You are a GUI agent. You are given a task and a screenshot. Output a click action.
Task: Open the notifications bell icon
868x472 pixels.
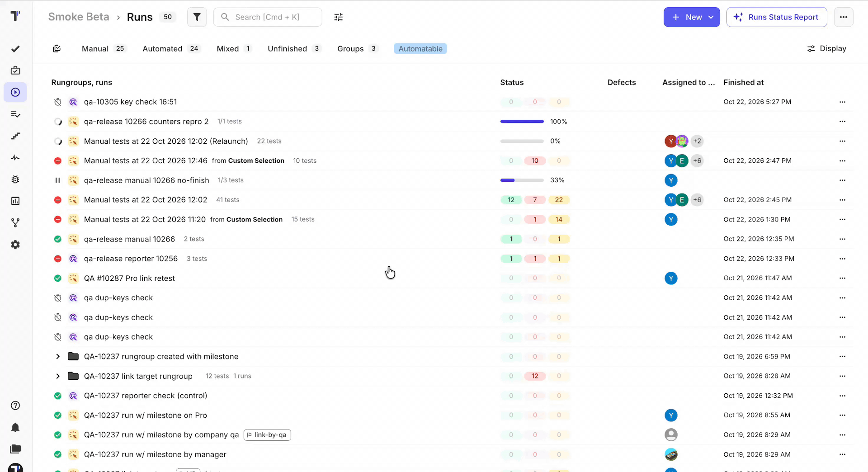[15, 427]
